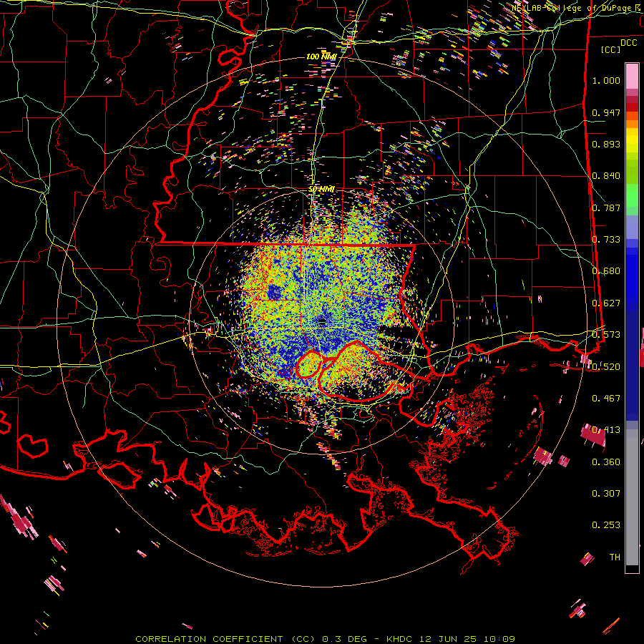Click the 0.840 legend value

[x=606, y=176]
